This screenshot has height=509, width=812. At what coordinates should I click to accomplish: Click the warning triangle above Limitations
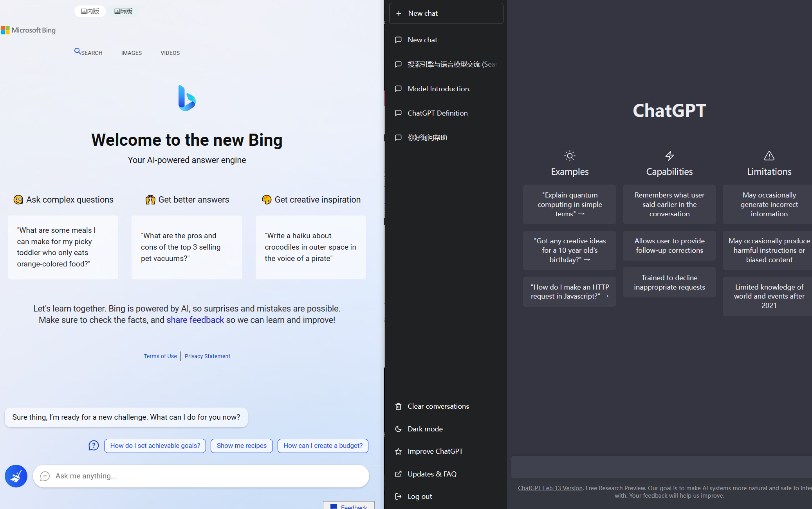[x=769, y=156]
